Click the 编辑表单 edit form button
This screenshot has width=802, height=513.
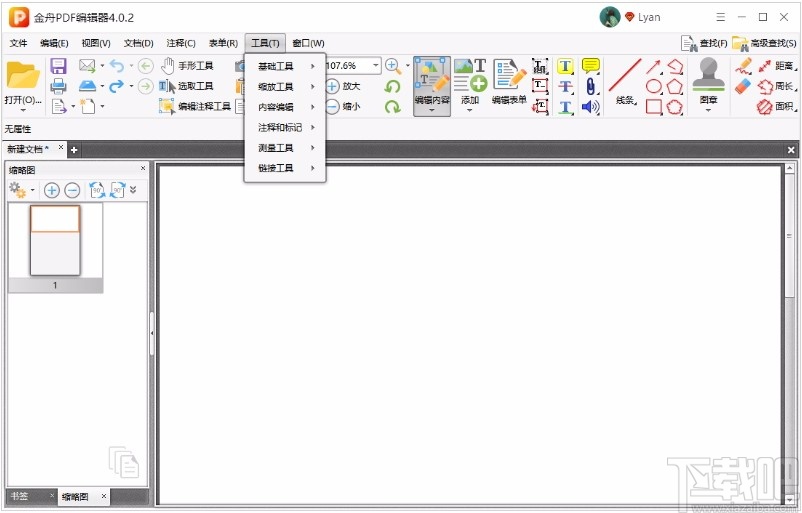tap(509, 82)
